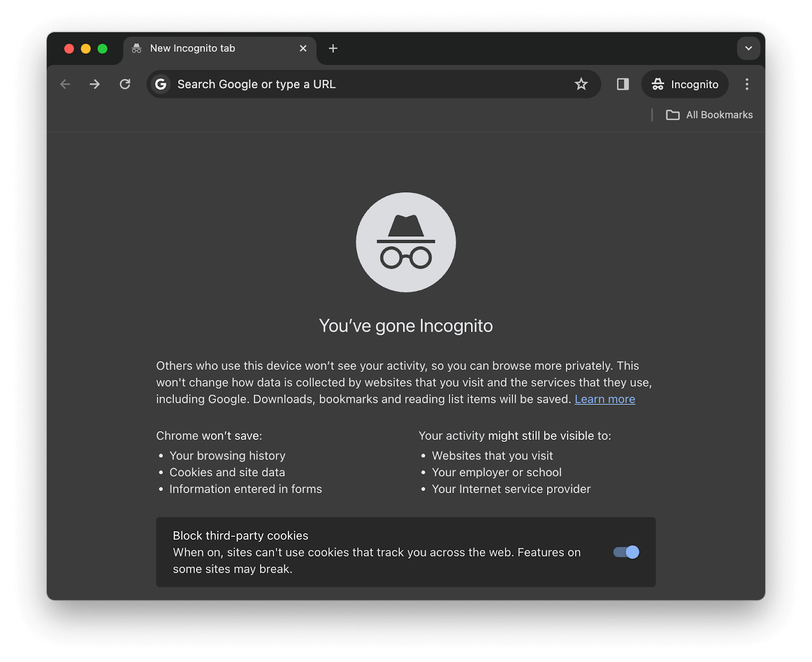Viewport: 812px width, 662px height.
Task: Open the All Bookmarks folder
Action: pyautogui.click(x=709, y=115)
